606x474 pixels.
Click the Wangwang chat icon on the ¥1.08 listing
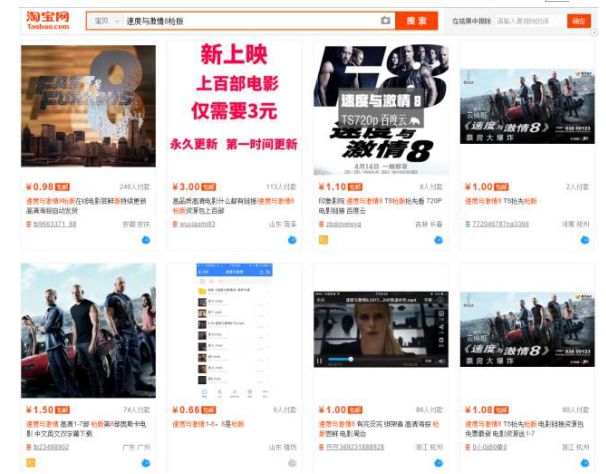click(585, 463)
